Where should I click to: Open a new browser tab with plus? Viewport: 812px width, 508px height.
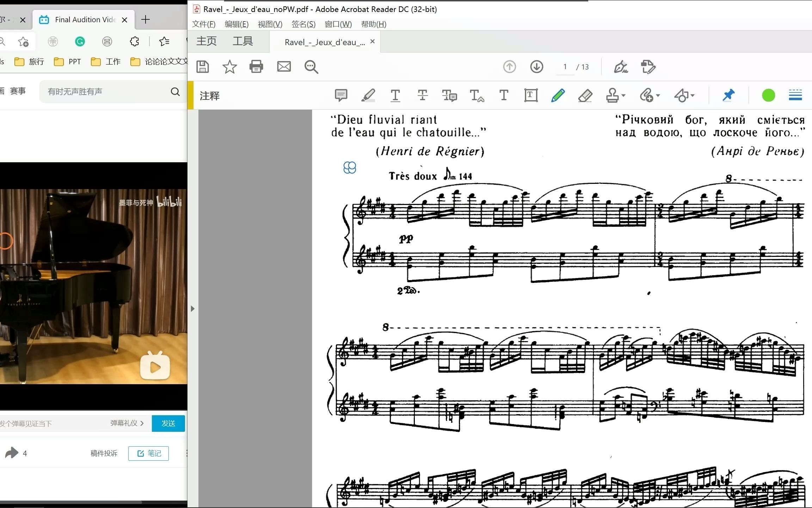145,19
